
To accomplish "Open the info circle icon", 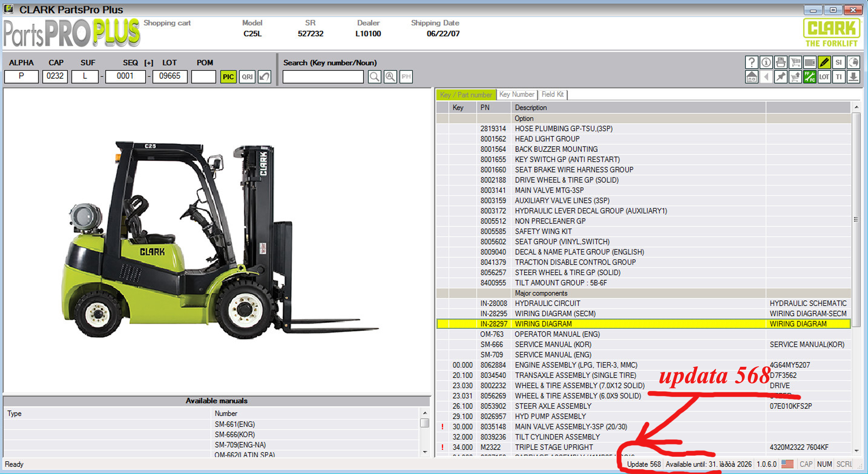I will [x=766, y=62].
